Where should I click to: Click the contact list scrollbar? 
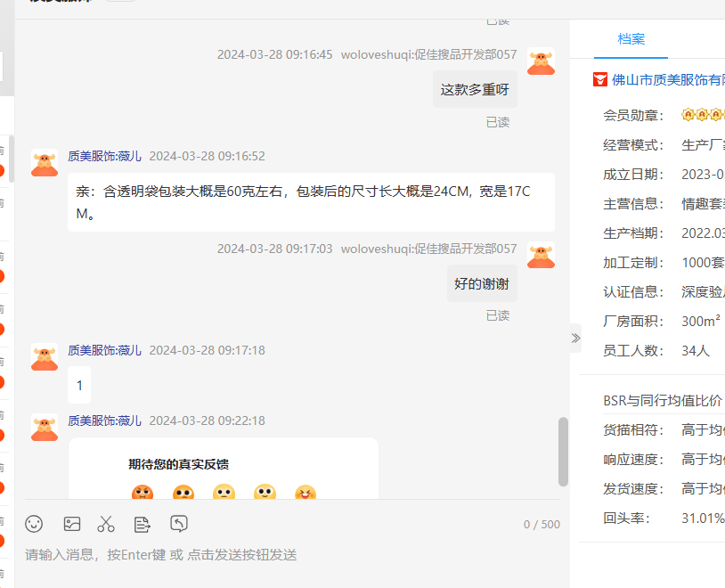12,159
